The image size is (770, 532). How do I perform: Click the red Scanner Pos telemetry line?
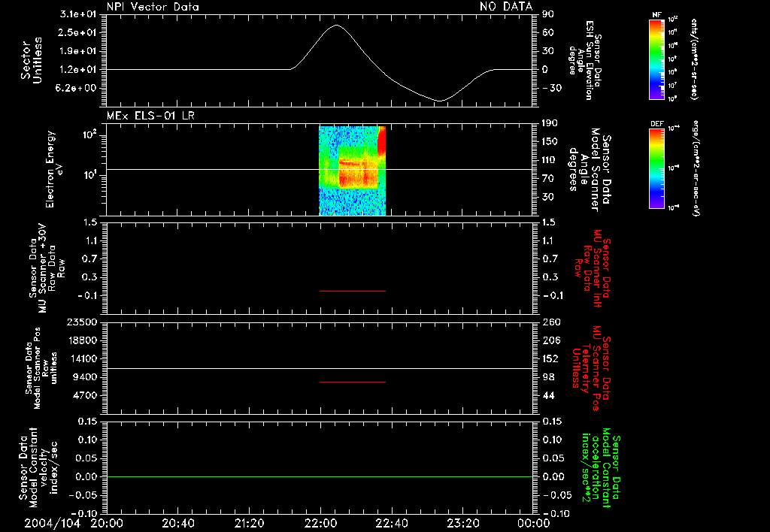[352, 382]
